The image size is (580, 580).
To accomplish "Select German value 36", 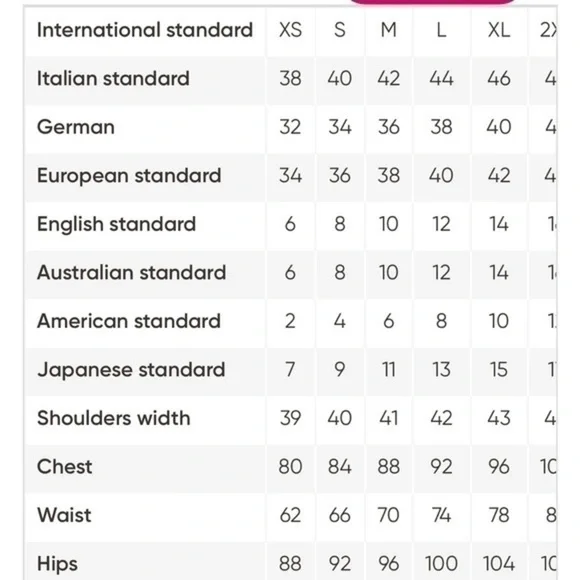I will (388, 127).
